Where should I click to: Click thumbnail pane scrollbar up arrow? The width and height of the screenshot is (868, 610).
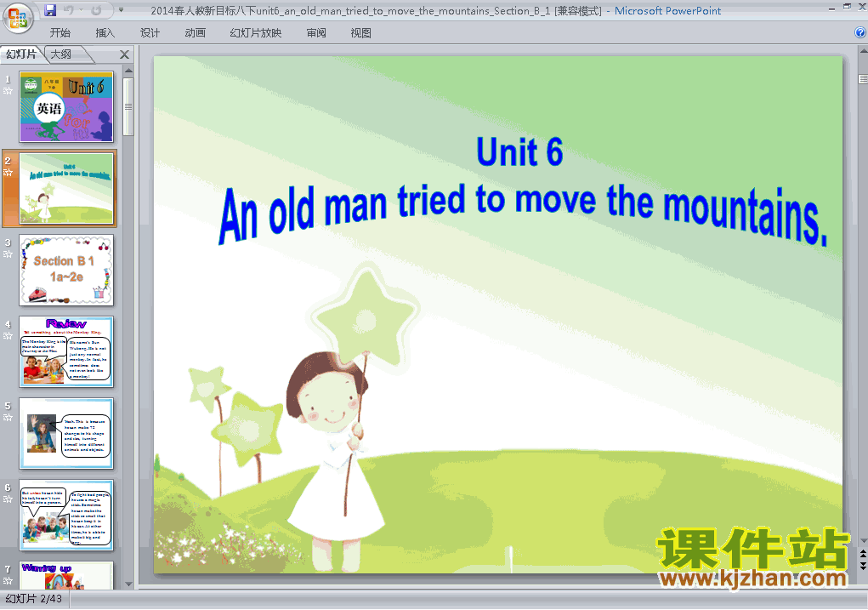click(128, 71)
